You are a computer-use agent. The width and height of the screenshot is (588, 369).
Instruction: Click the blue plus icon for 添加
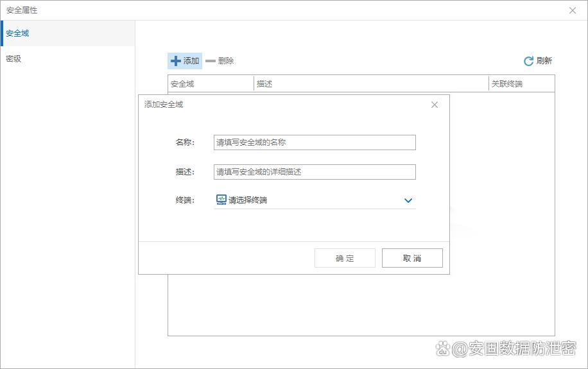click(x=175, y=61)
